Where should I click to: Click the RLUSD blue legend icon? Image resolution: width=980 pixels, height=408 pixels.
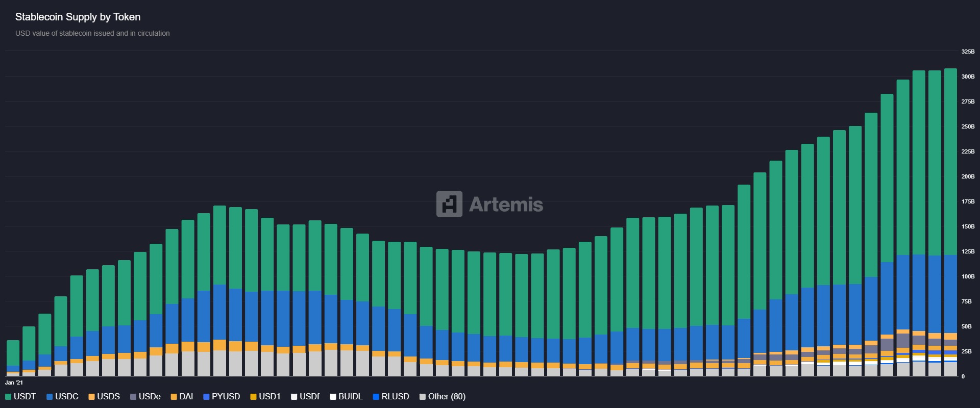[x=376, y=397]
